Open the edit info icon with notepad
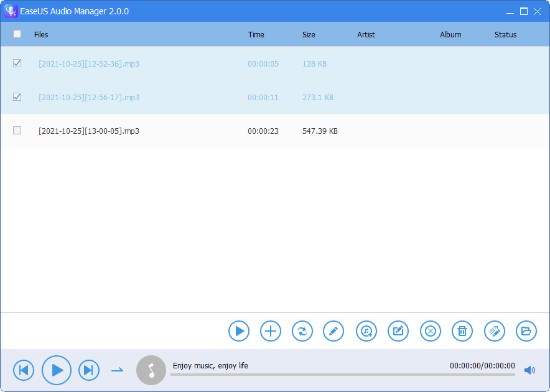The height and width of the screenshot is (392, 550). tap(398, 331)
